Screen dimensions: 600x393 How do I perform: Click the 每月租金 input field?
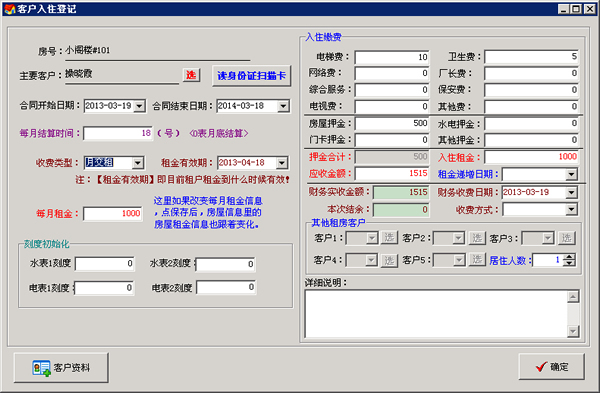[x=113, y=214]
